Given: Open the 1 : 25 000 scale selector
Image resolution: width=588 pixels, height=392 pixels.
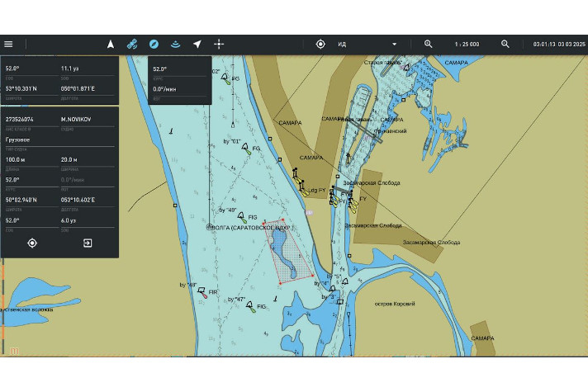Looking at the screenshot, I should (467, 44).
